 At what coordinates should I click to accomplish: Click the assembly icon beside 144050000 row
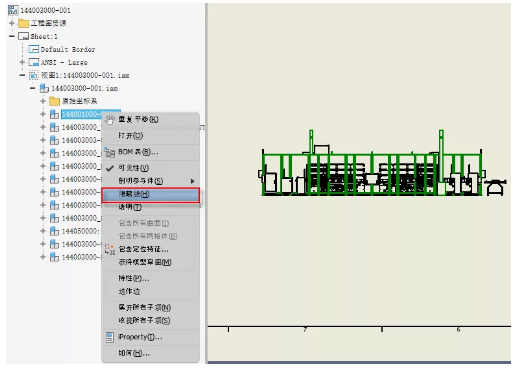[x=54, y=231]
